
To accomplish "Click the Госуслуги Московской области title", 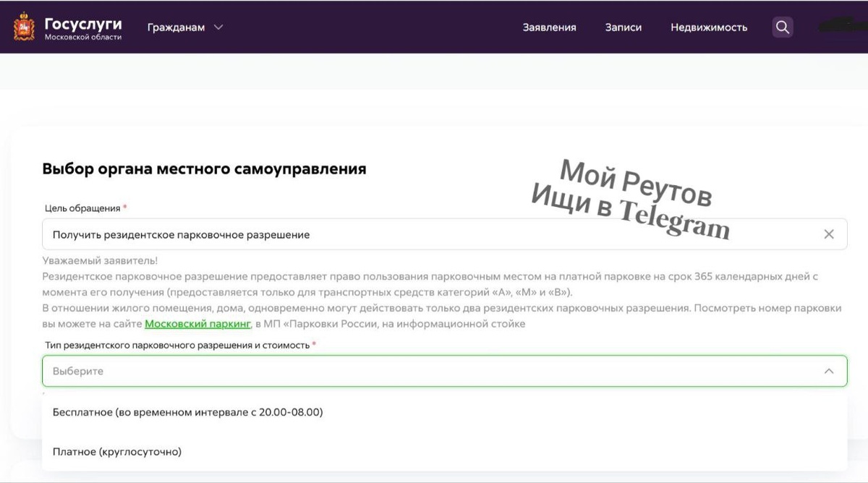I will [83, 27].
